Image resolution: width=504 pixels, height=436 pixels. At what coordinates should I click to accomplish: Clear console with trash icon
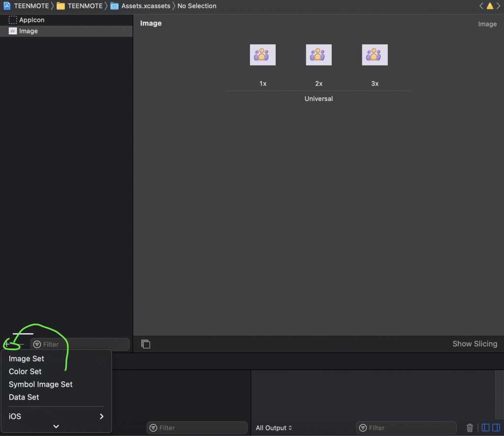470,428
